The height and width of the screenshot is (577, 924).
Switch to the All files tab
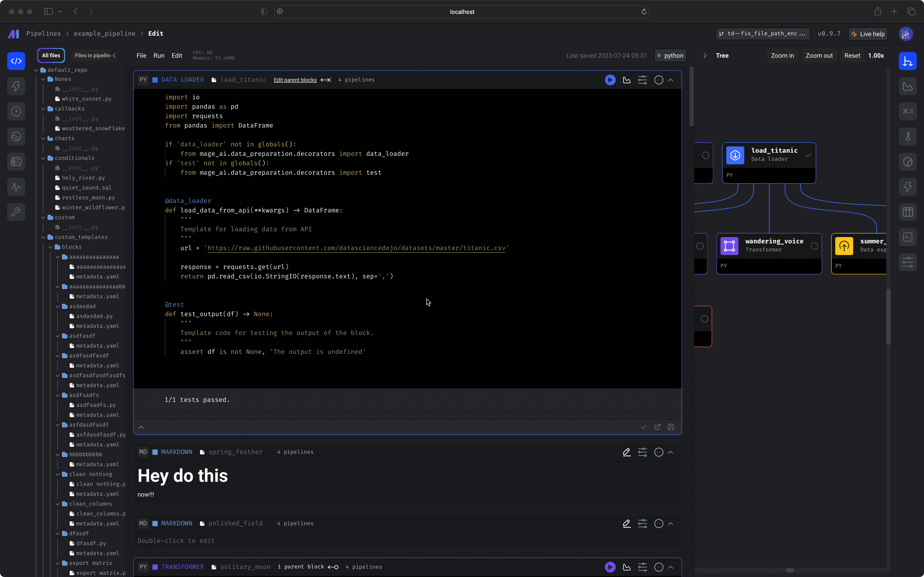pyautogui.click(x=51, y=56)
